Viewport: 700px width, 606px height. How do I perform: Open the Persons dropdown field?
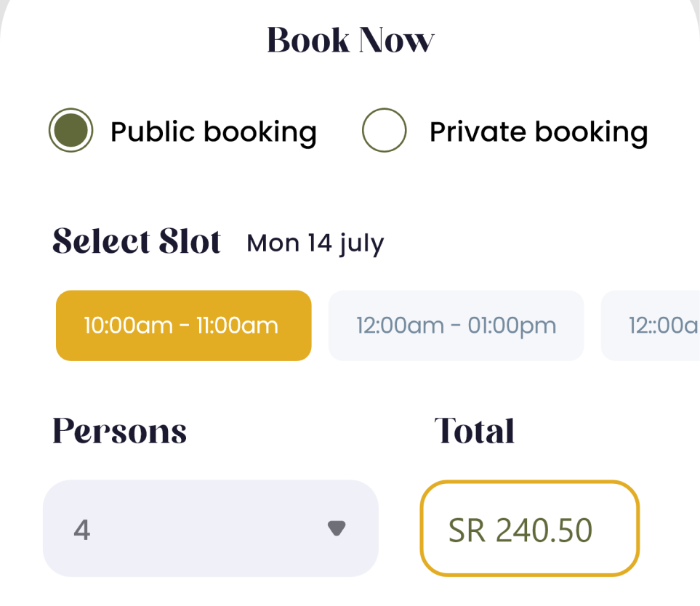[x=210, y=528]
